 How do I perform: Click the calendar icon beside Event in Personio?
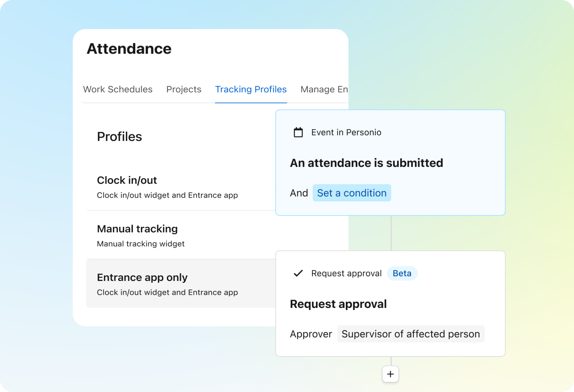coord(298,133)
